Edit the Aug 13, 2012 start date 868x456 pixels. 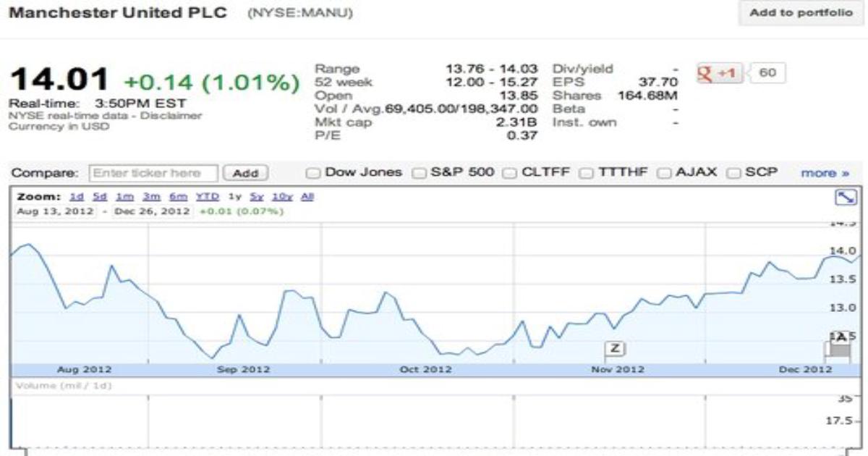[x=55, y=211]
